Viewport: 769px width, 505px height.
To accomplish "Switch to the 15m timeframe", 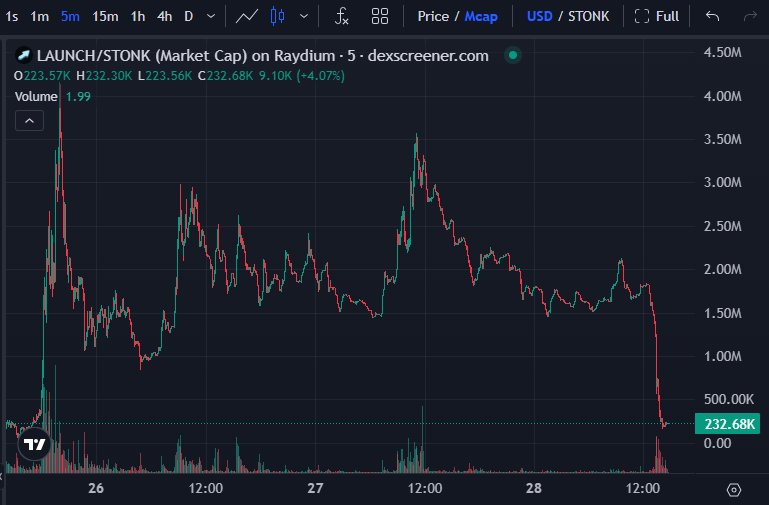I will tap(105, 17).
